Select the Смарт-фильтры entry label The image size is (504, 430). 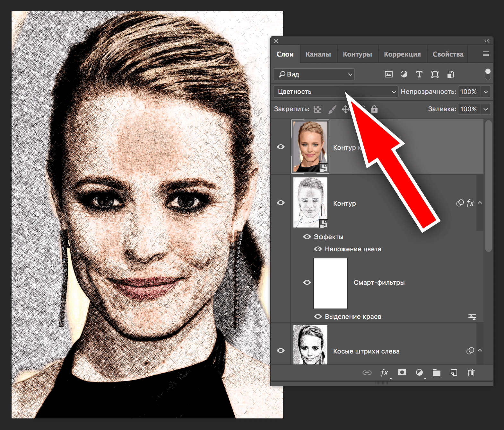tap(379, 282)
